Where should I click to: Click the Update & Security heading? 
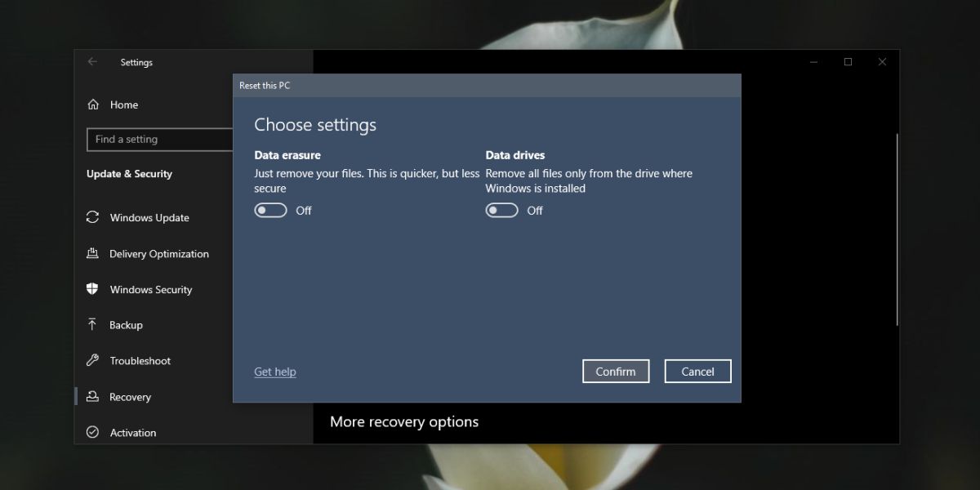pos(129,174)
